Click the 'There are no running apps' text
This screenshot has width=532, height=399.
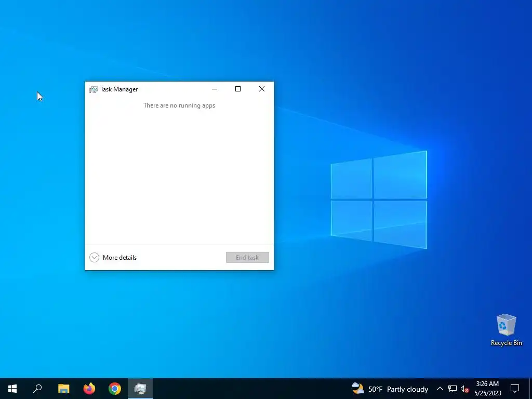coord(179,105)
